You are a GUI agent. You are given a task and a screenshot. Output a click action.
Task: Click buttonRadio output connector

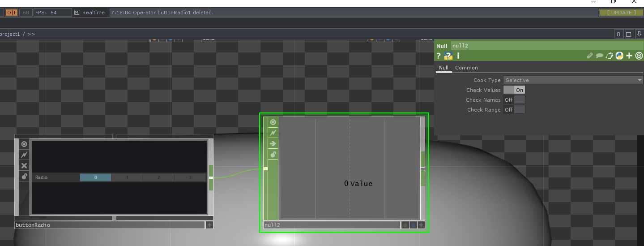[x=211, y=177]
